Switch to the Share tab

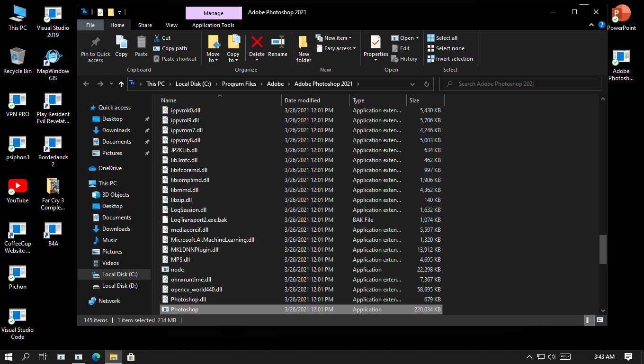tap(145, 25)
